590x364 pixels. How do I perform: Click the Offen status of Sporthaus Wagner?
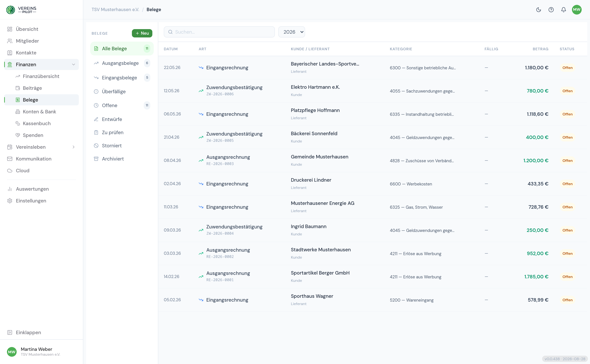pyautogui.click(x=567, y=300)
